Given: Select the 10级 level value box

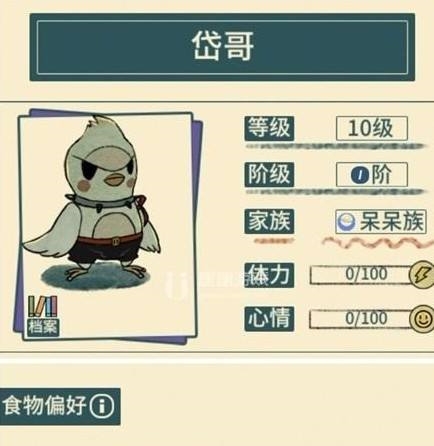Looking at the screenshot, I should 372,128.
